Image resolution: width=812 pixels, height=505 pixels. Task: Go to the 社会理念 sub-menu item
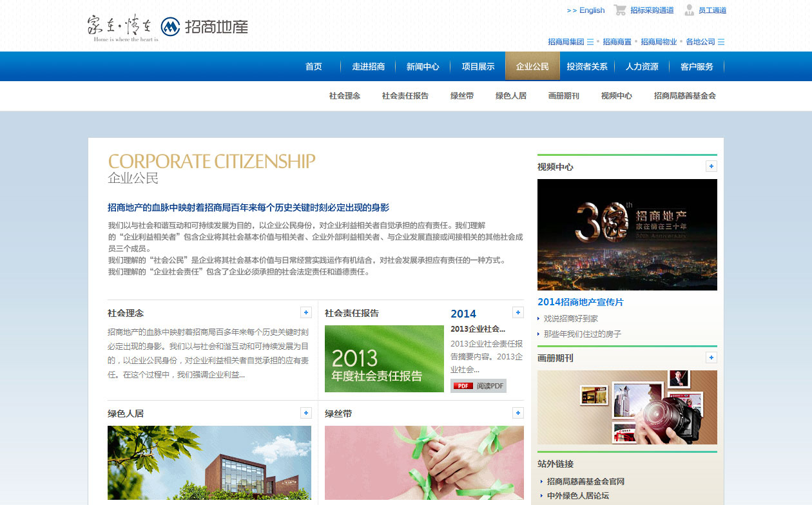click(345, 96)
